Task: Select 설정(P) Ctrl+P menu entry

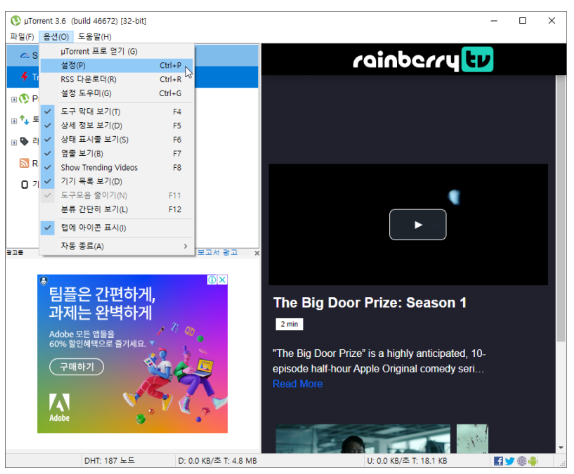Action: pos(116,66)
